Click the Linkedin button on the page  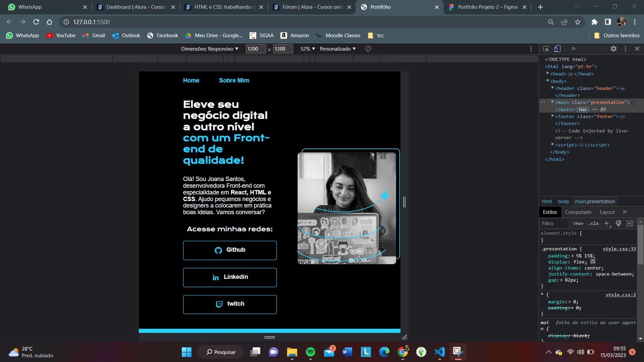pyautogui.click(x=230, y=278)
